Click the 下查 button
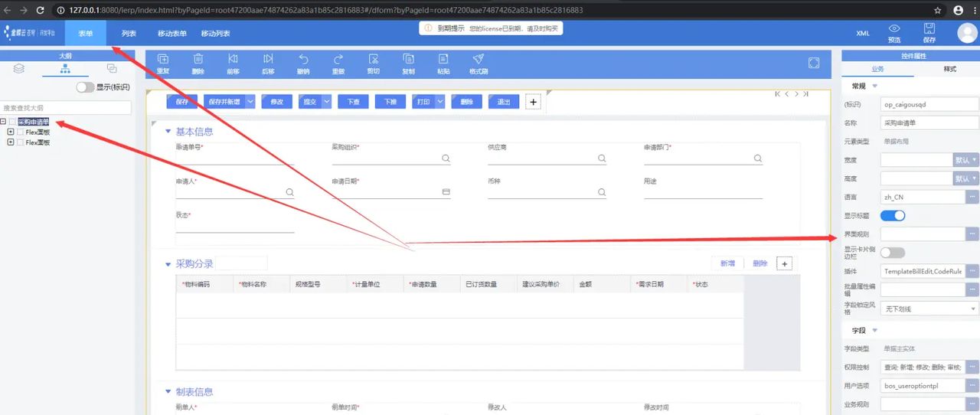Viewport: 980px width, 415px height. [x=353, y=101]
